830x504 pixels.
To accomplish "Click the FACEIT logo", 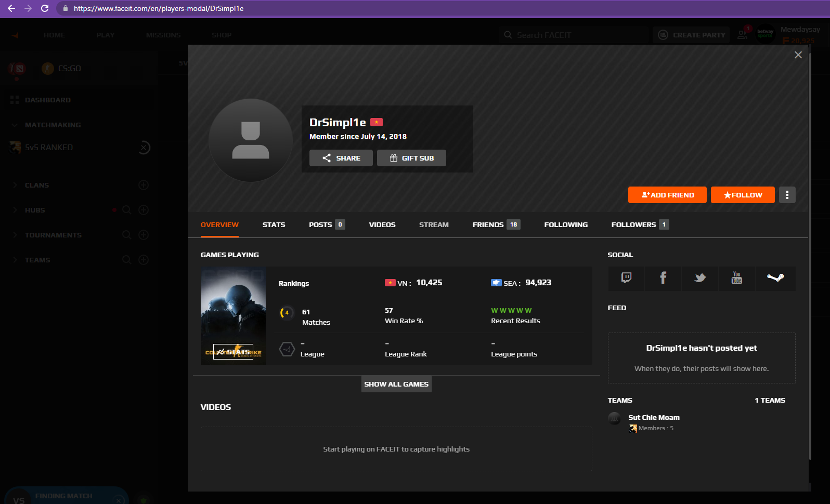I will [15, 35].
